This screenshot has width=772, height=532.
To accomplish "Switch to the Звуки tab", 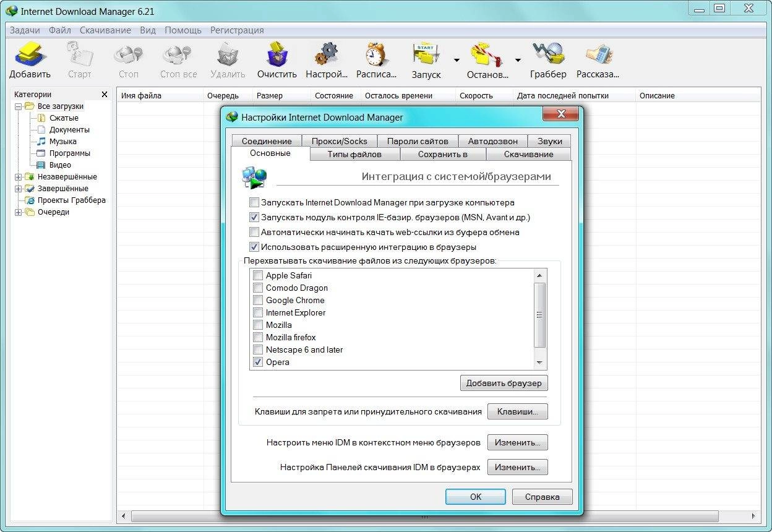I will tap(550, 141).
